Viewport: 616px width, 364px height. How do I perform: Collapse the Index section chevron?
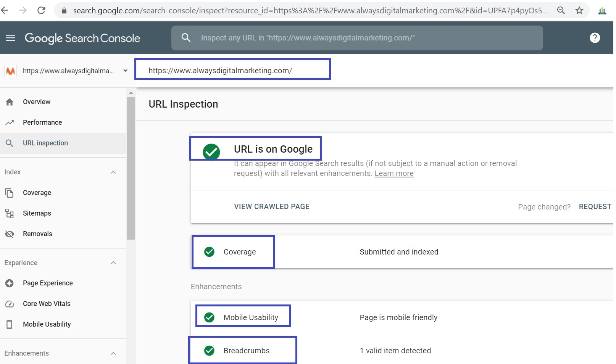click(x=113, y=172)
